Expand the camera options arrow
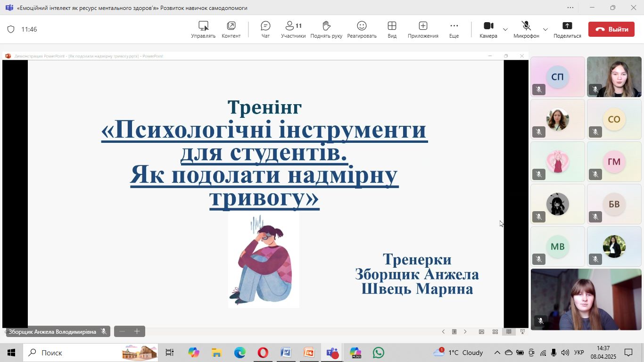 (x=505, y=29)
